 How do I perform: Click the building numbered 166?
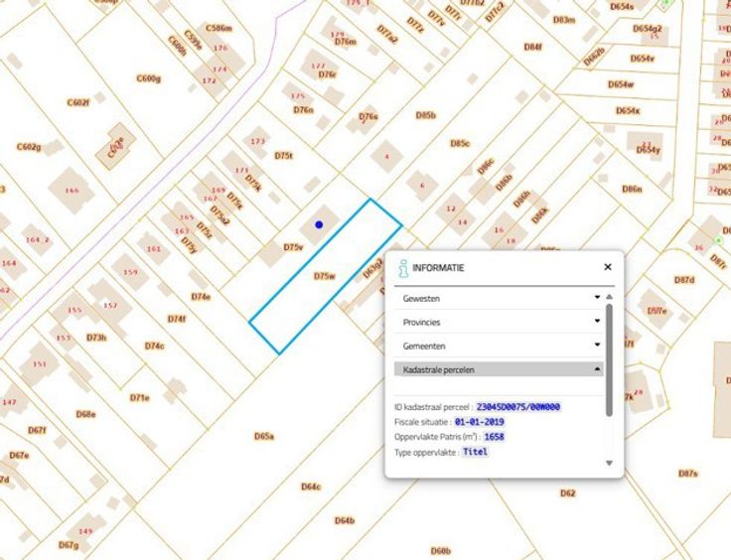tap(73, 190)
